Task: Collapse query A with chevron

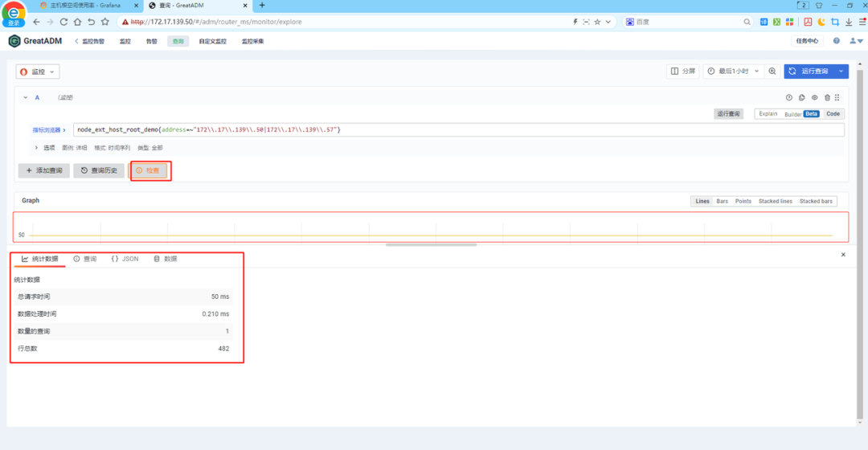Action: click(26, 97)
